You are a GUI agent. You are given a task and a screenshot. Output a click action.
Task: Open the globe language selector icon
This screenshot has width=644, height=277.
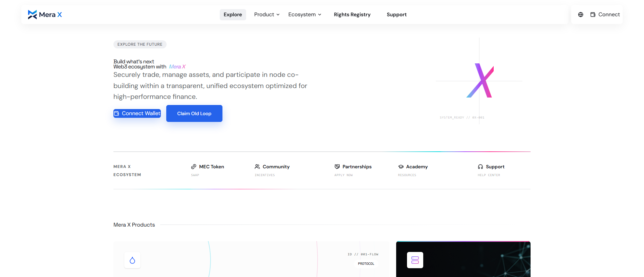[581, 15]
